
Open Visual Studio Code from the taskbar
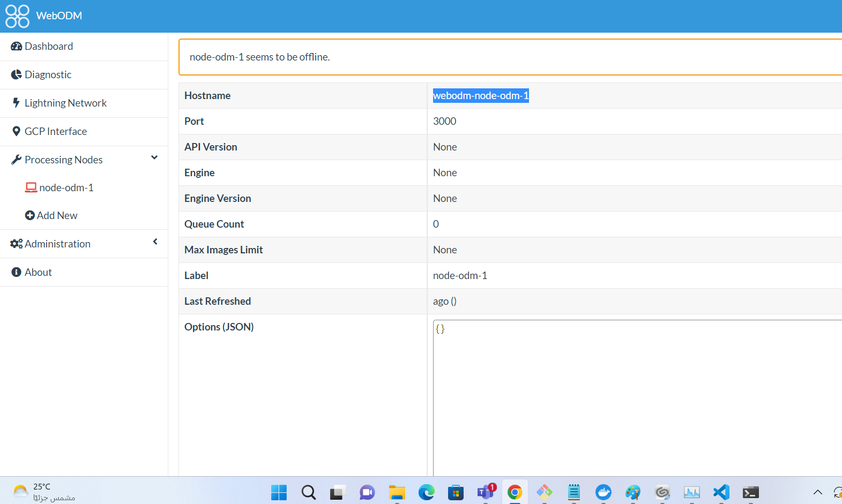[721, 492]
